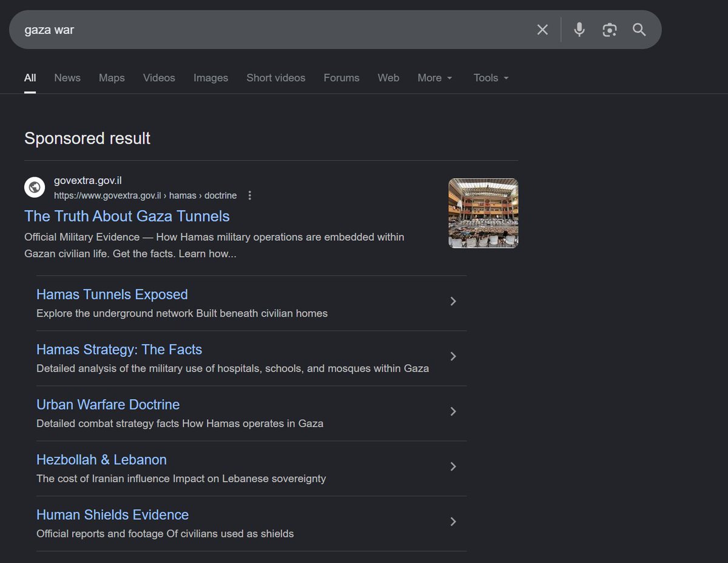Click the govextra.gov.il site name text
This screenshot has width=728, height=563.
point(88,181)
